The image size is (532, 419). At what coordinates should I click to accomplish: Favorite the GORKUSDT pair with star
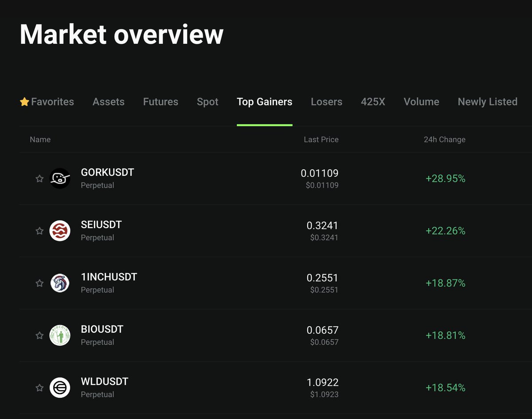click(39, 178)
